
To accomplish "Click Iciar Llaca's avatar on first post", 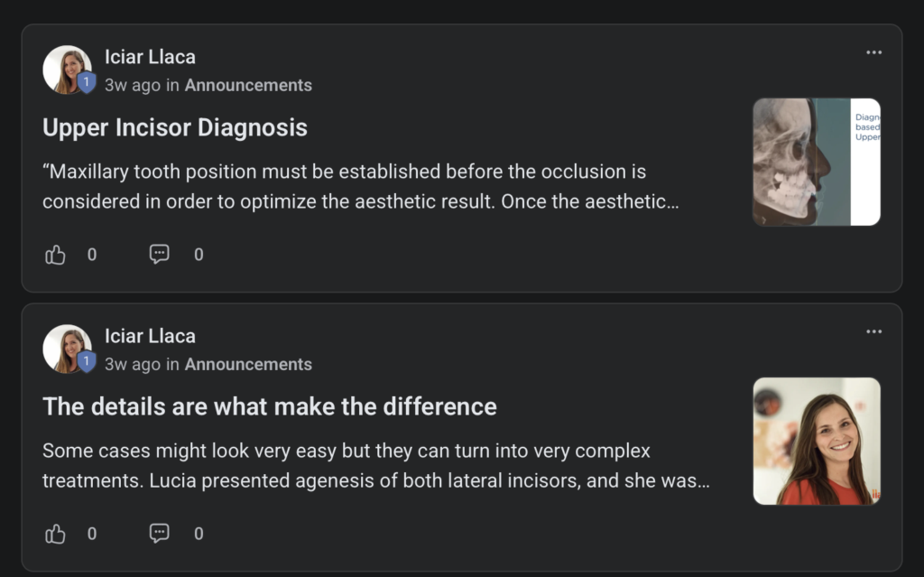I will (67, 70).
